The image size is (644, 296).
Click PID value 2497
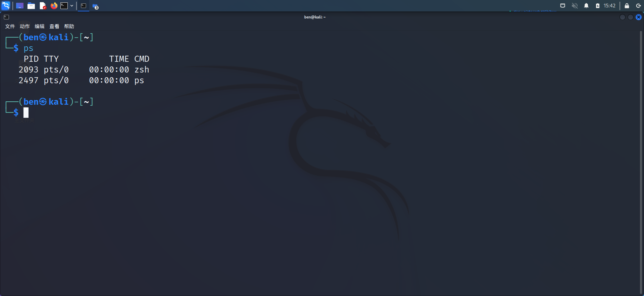(29, 81)
